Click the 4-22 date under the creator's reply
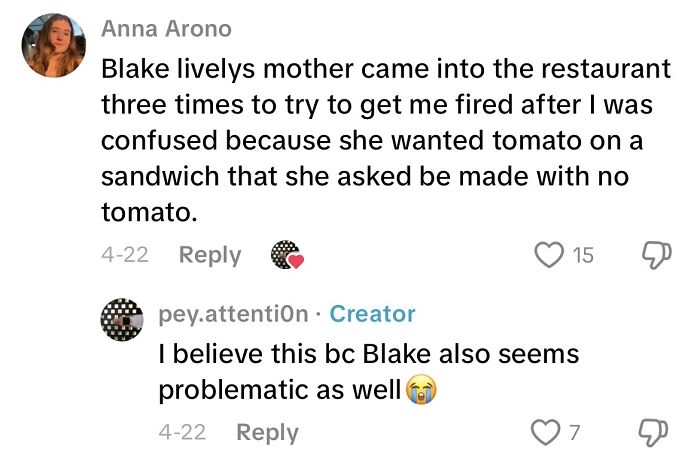Screen dimensions: 700x458 [183, 432]
